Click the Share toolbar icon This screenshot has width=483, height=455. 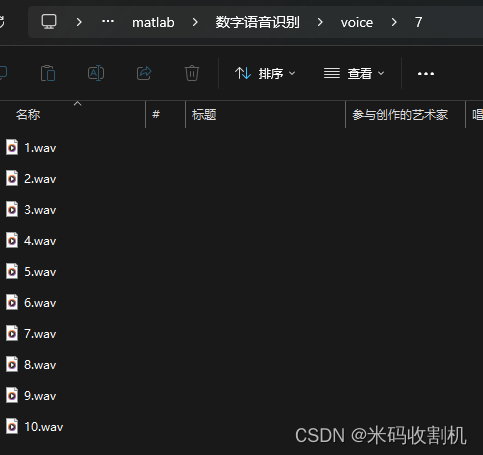(x=144, y=73)
